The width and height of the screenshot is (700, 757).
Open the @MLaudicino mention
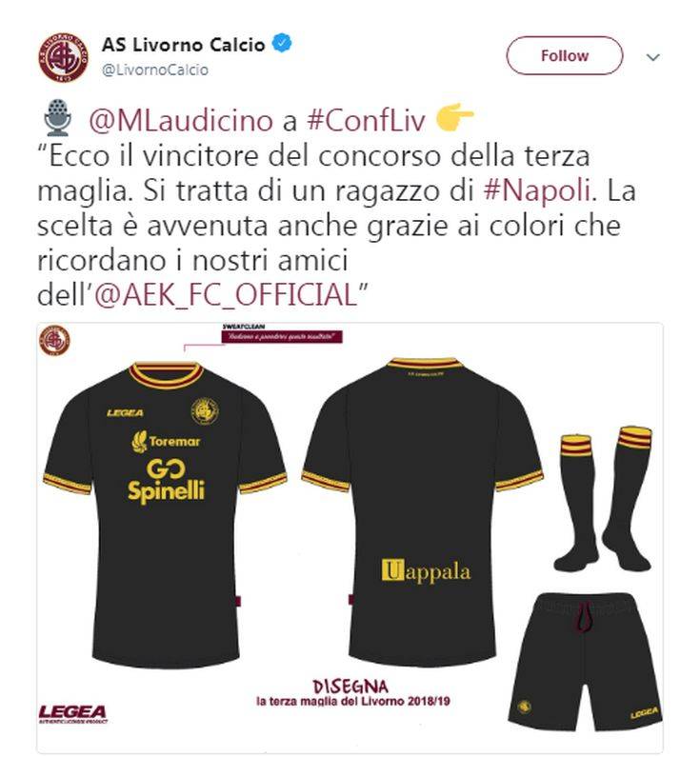[181, 121]
